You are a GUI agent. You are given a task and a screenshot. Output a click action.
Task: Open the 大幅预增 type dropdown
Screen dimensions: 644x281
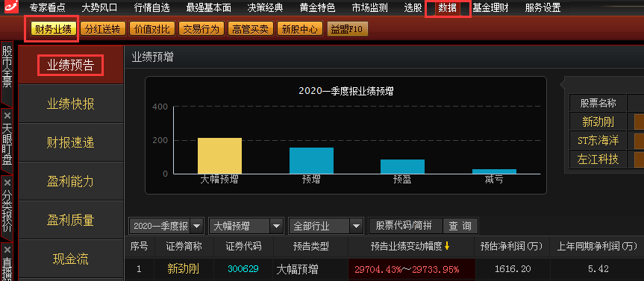pyautogui.click(x=276, y=226)
